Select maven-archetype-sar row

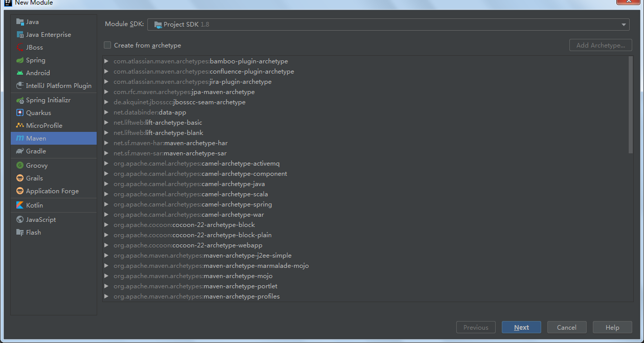tap(365, 153)
